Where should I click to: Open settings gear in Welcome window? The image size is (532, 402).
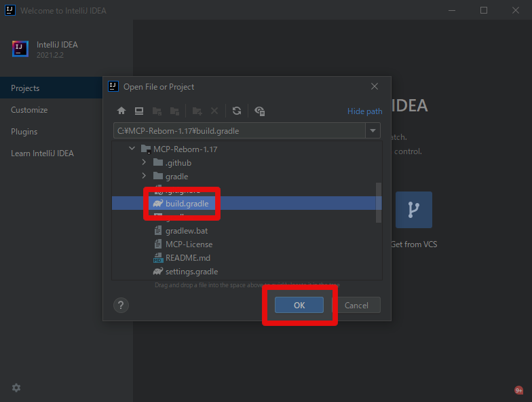click(x=16, y=387)
